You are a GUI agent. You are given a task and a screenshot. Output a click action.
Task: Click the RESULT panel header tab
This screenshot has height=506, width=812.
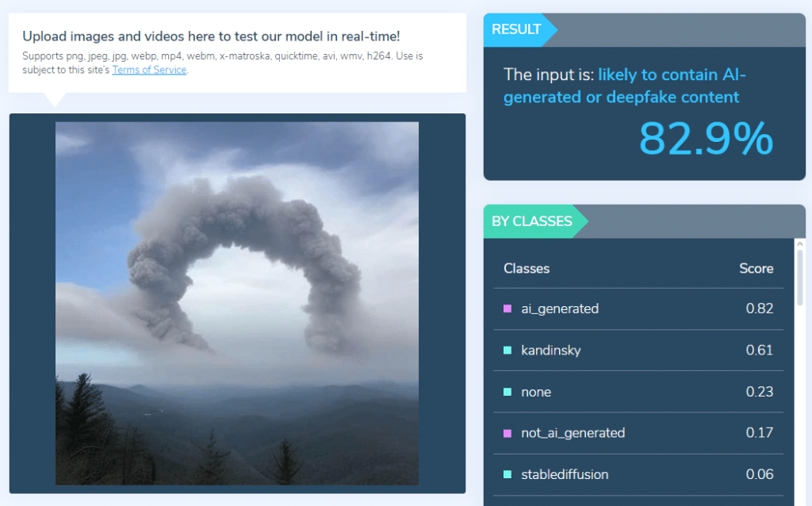click(x=519, y=30)
